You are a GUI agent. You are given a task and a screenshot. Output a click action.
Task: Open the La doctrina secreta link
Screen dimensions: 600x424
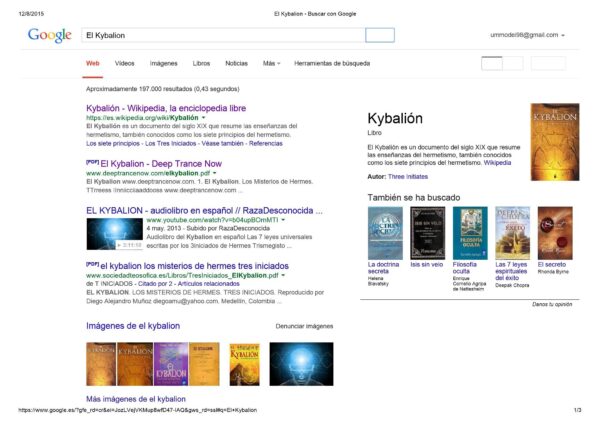(383, 268)
